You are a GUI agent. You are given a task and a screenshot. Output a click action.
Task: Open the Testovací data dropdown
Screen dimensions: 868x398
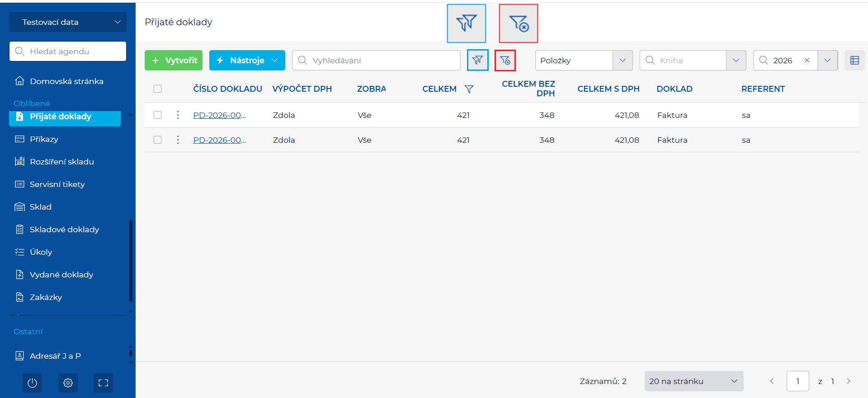[68, 22]
